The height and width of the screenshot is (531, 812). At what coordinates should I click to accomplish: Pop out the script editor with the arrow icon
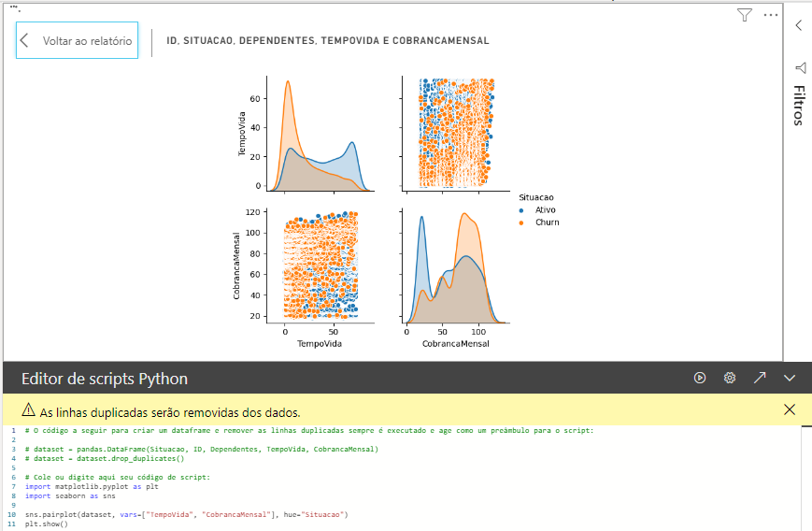coord(760,378)
